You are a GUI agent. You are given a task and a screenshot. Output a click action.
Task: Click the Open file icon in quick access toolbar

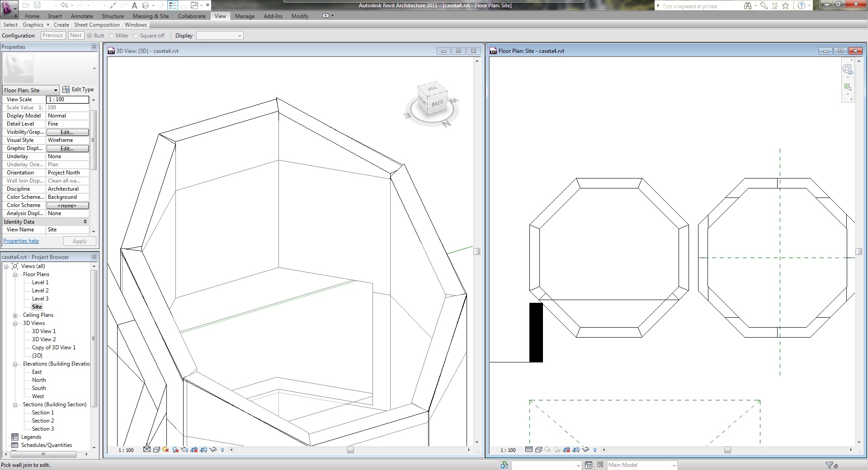tap(26, 5)
